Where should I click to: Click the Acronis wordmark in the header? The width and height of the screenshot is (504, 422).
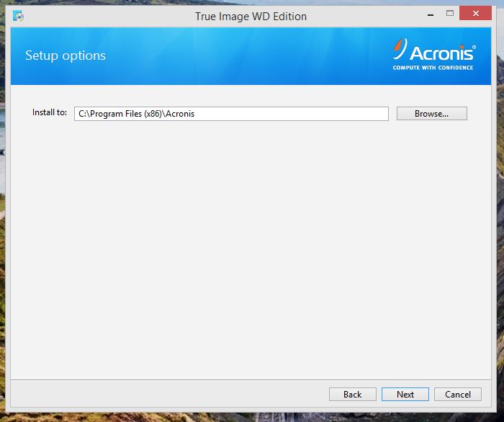point(441,53)
